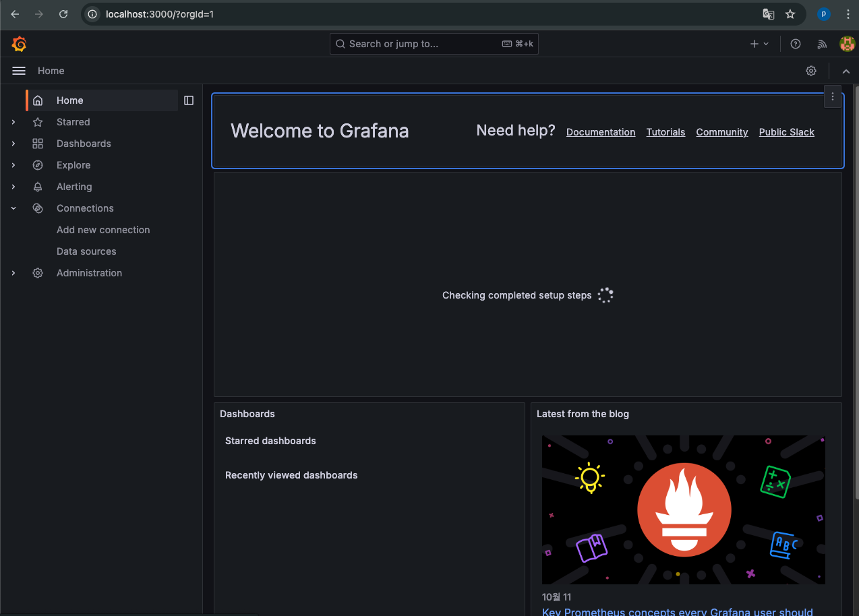Select Alerting in navigation menu
859x616 pixels.
click(74, 187)
